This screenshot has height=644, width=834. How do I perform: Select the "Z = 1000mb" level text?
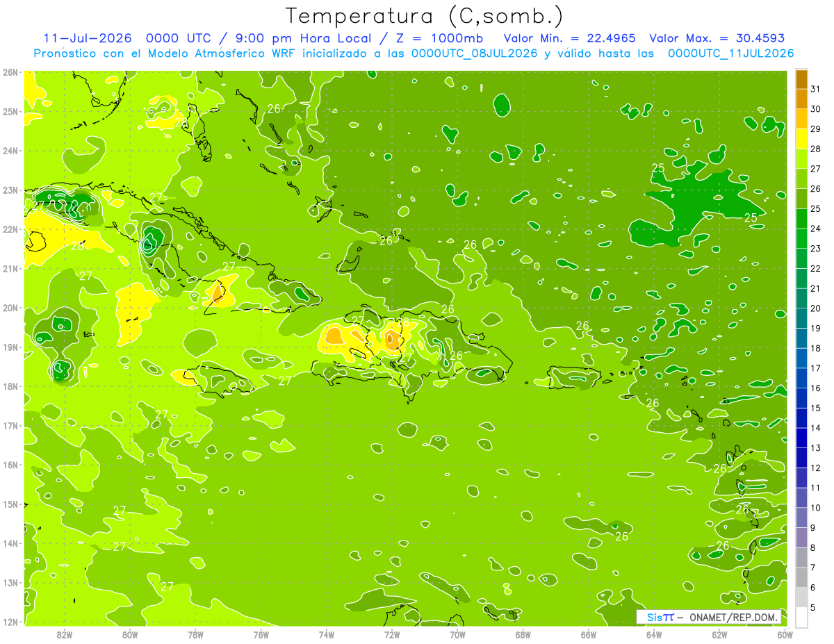[x=439, y=38]
